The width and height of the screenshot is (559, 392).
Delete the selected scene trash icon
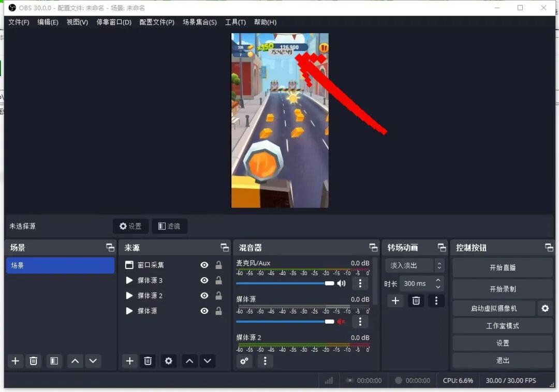click(x=33, y=361)
